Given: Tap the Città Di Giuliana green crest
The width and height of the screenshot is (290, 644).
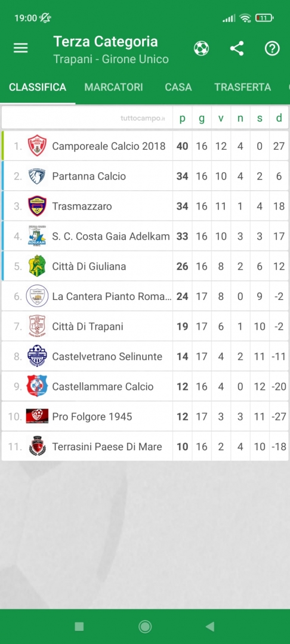Looking at the screenshot, I should click(x=37, y=266).
